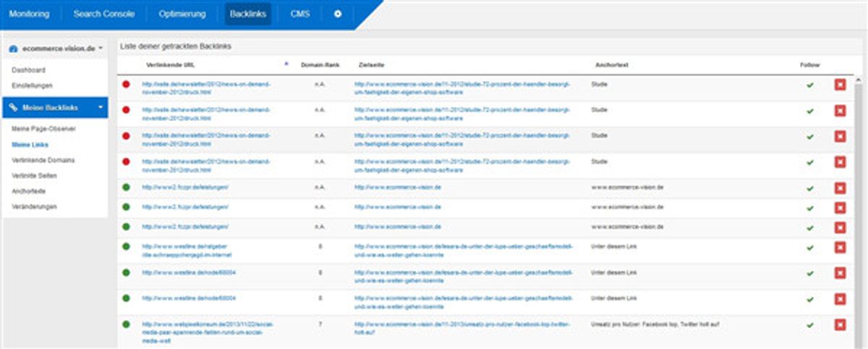Open the Optimierung tab
This screenshot has width=868, height=349.
182,14
